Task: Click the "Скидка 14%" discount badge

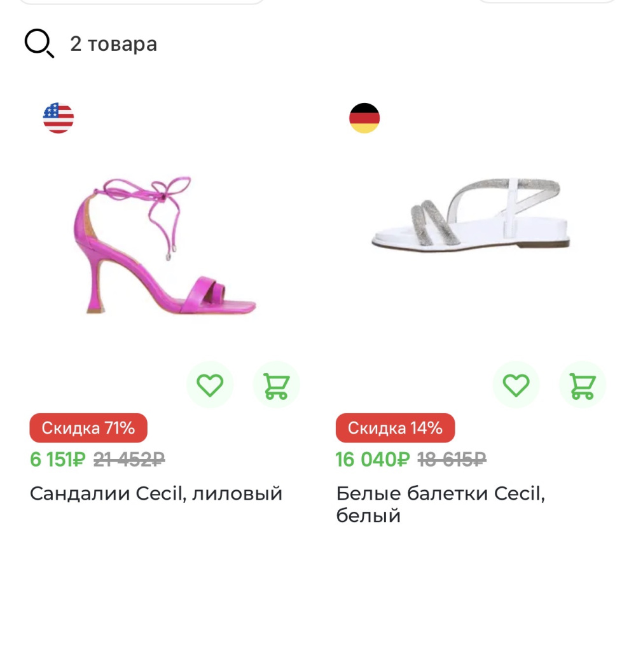Action: click(395, 428)
